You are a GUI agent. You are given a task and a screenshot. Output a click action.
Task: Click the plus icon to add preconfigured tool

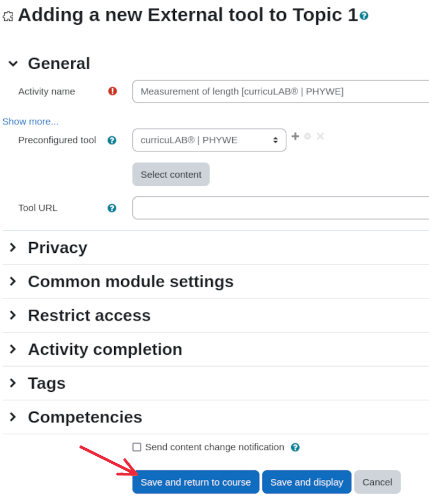(295, 136)
